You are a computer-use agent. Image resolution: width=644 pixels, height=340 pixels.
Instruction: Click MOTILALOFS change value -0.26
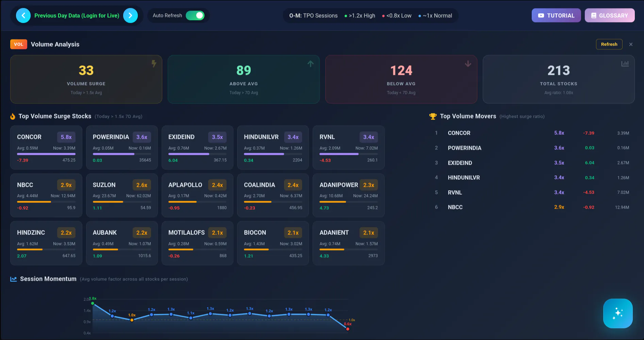(174, 256)
